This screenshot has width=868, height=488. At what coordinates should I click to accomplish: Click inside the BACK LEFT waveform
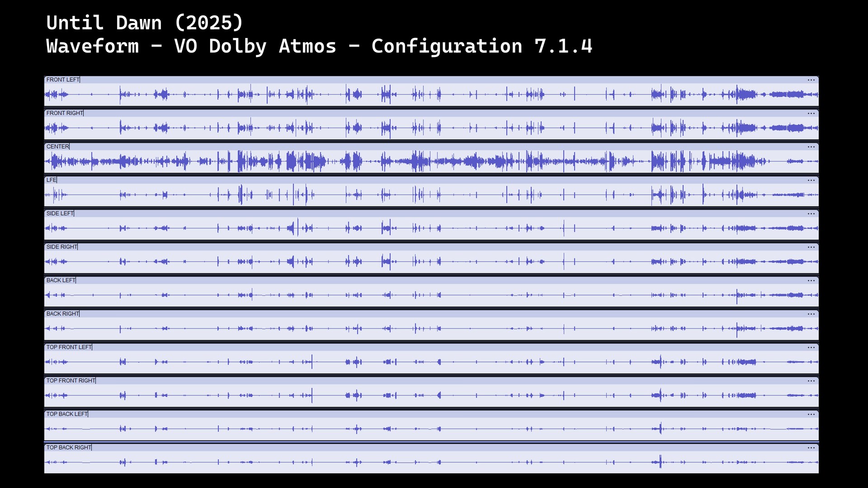click(431, 295)
